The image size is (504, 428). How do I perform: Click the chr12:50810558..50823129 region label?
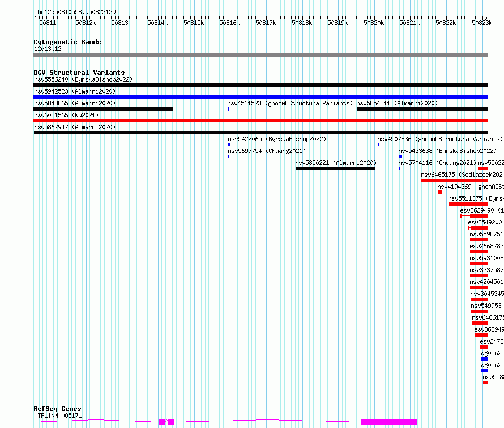pyautogui.click(x=75, y=12)
